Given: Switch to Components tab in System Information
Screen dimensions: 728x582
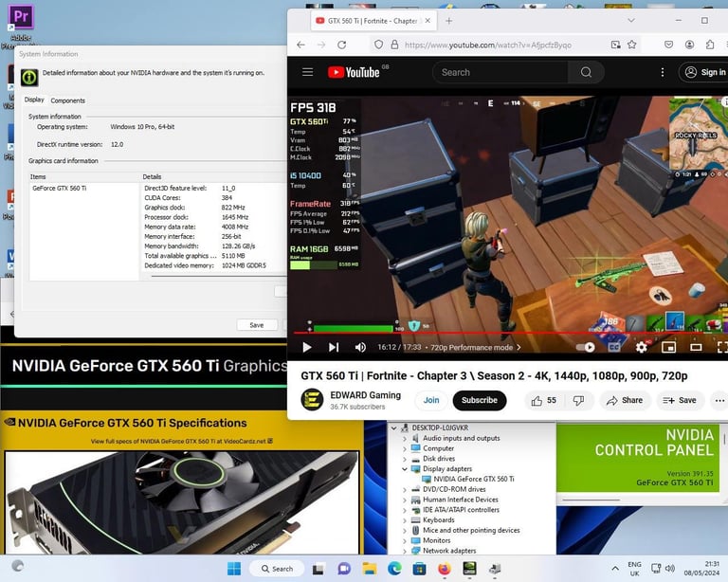Looking at the screenshot, I should [68, 100].
